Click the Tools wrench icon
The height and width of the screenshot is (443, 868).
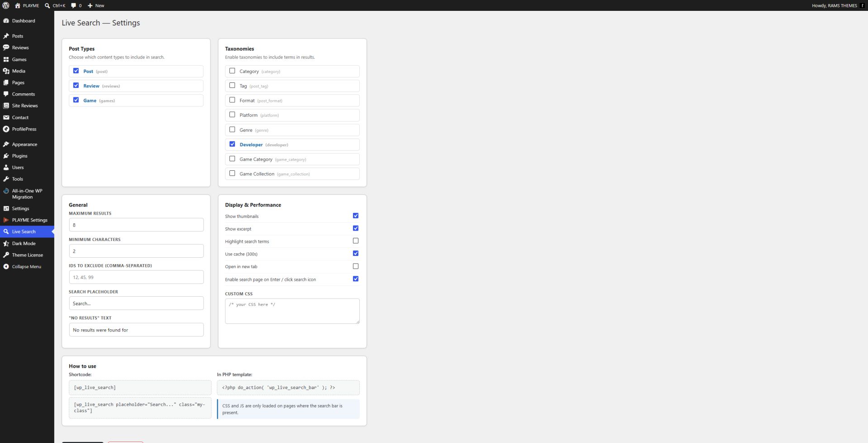pyautogui.click(x=6, y=179)
